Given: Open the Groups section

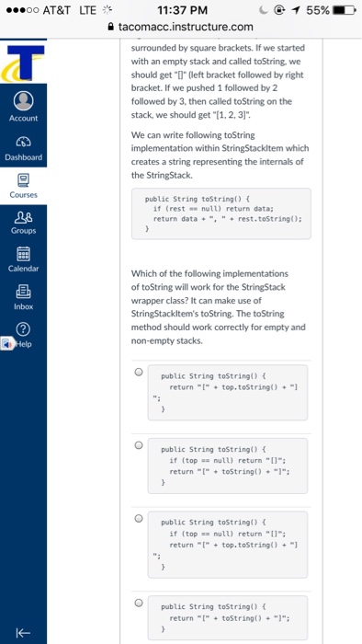Looking at the screenshot, I should tap(23, 224).
